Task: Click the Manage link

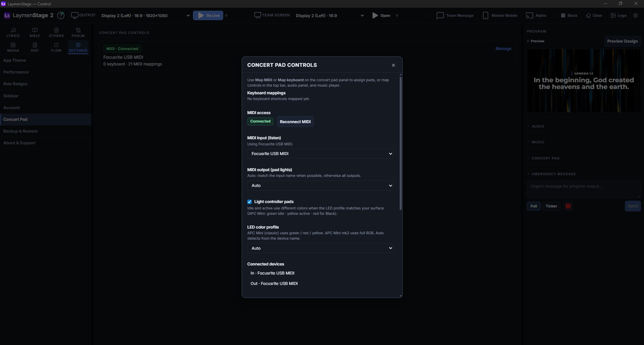Action: point(503,49)
